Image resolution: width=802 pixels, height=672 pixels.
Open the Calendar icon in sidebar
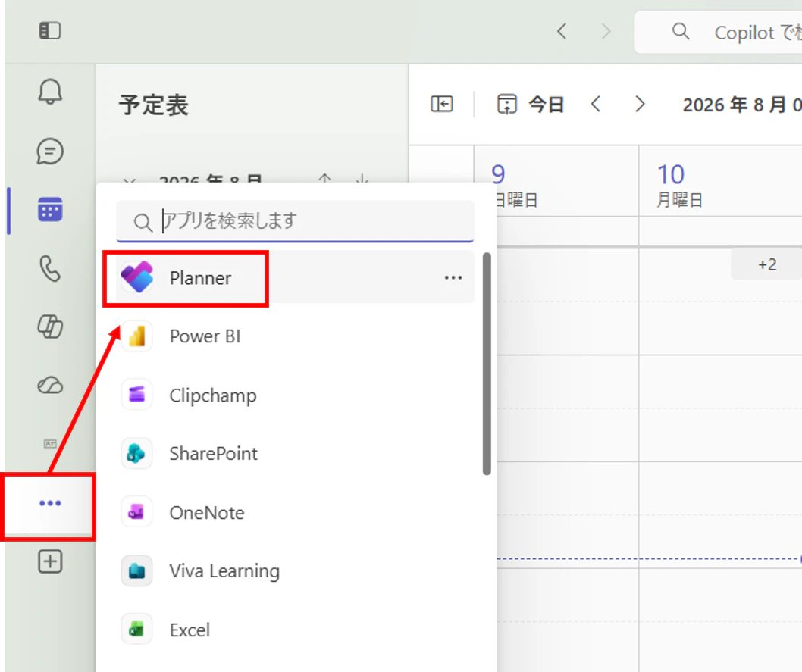(x=50, y=210)
